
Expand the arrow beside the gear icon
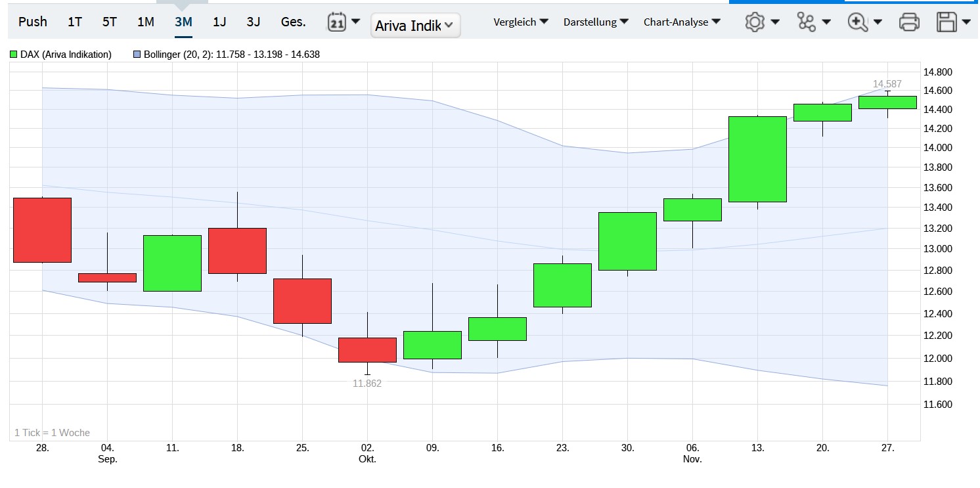(775, 22)
